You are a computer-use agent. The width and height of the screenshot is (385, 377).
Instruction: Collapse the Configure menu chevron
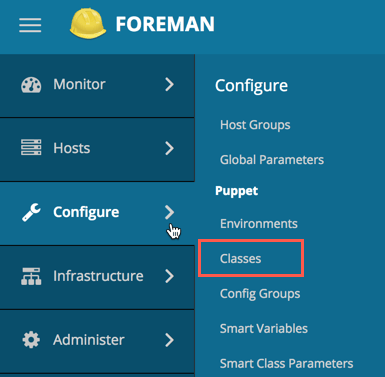pos(169,212)
